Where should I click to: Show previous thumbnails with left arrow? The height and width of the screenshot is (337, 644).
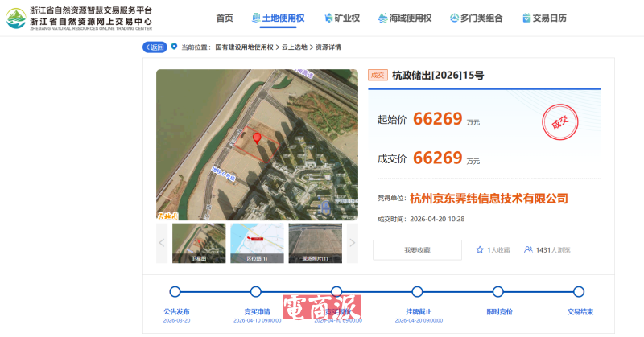(162, 243)
